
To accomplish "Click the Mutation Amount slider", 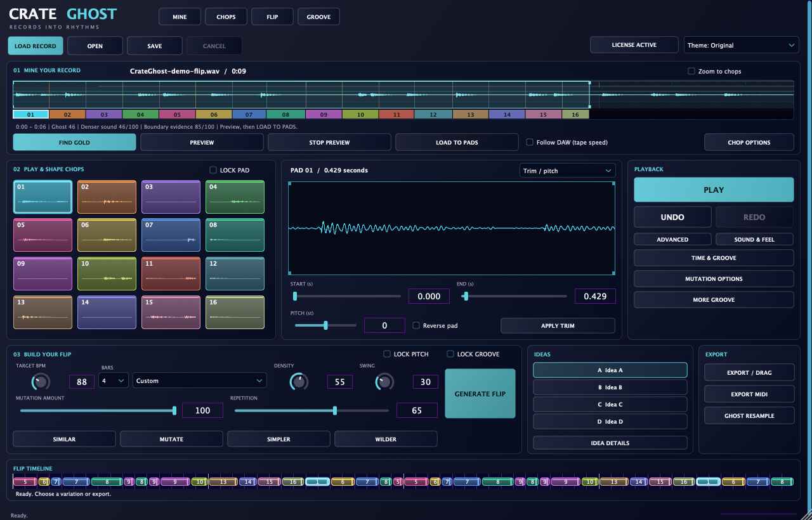I will [98, 410].
